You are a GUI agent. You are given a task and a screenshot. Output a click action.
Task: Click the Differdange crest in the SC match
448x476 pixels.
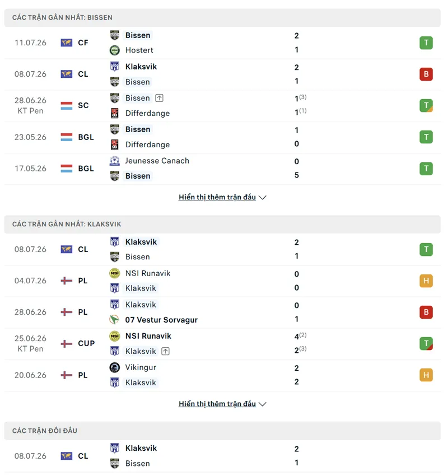114,113
